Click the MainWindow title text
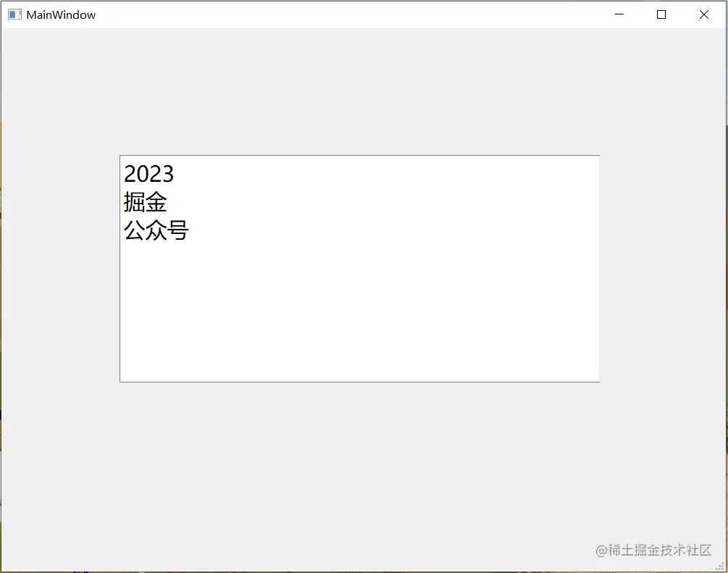The height and width of the screenshot is (573, 728). click(x=61, y=14)
